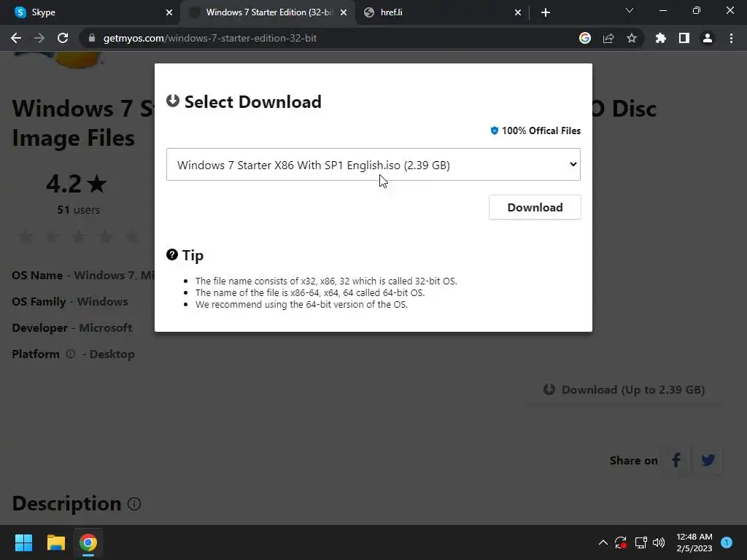The width and height of the screenshot is (747, 560).
Task: Show hidden system tray icons
Action: coord(603,542)
